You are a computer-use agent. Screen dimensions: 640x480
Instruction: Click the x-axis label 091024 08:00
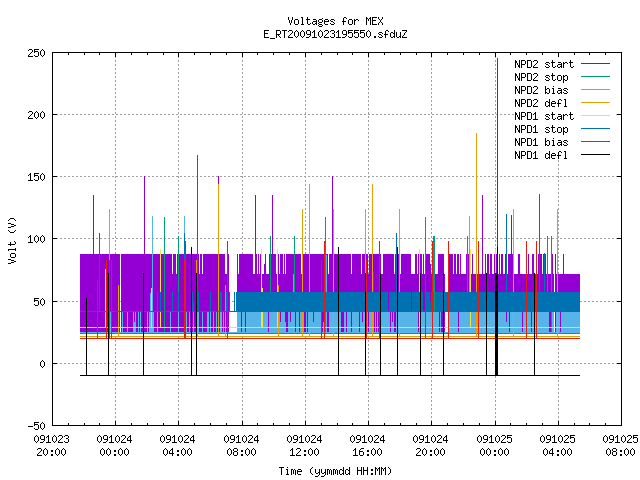pyautogui.click(x=241, y=446)
